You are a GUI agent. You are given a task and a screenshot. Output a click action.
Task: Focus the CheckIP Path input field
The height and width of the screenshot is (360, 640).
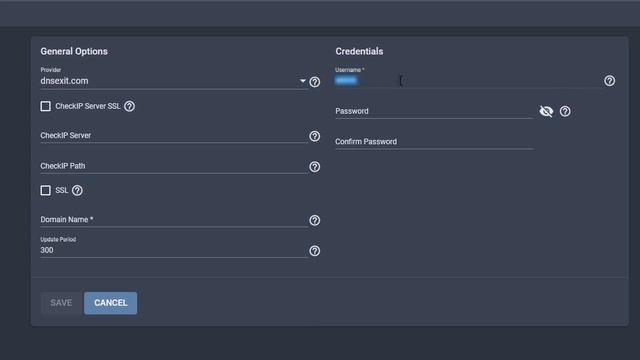174,166
